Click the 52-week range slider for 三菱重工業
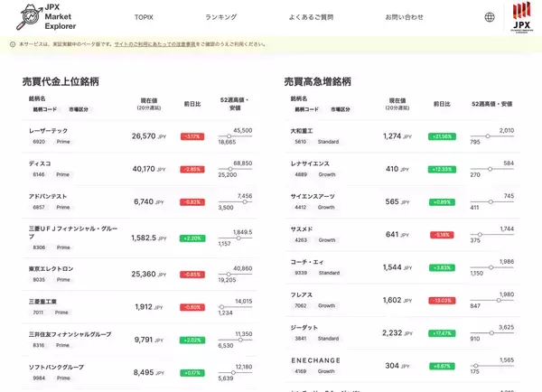Viewport: 542px width, 392px height. [x=235, y=307]
